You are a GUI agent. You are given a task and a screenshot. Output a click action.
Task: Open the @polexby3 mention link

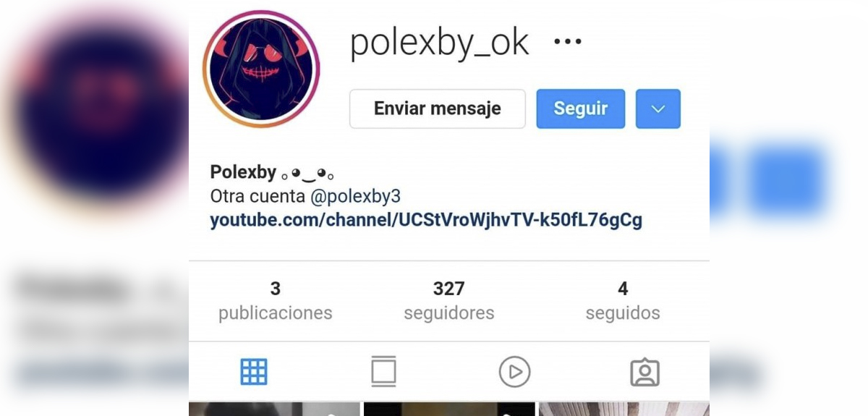[x=355, y=196]
